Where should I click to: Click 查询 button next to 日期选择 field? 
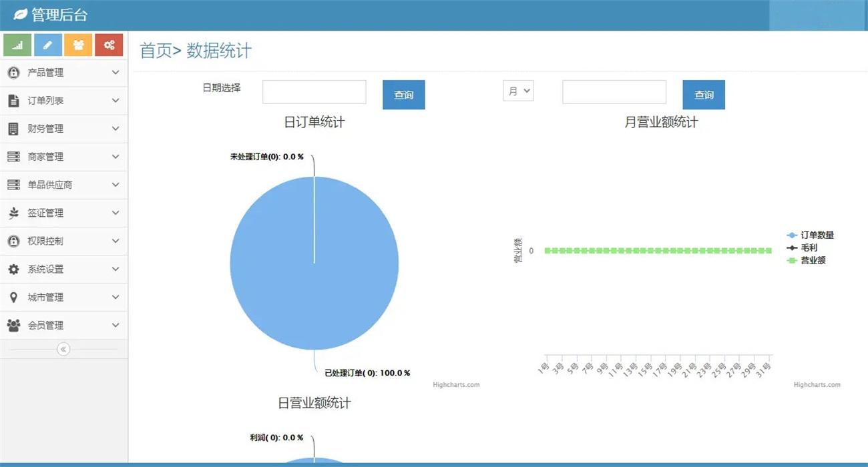tap(404, 95)
